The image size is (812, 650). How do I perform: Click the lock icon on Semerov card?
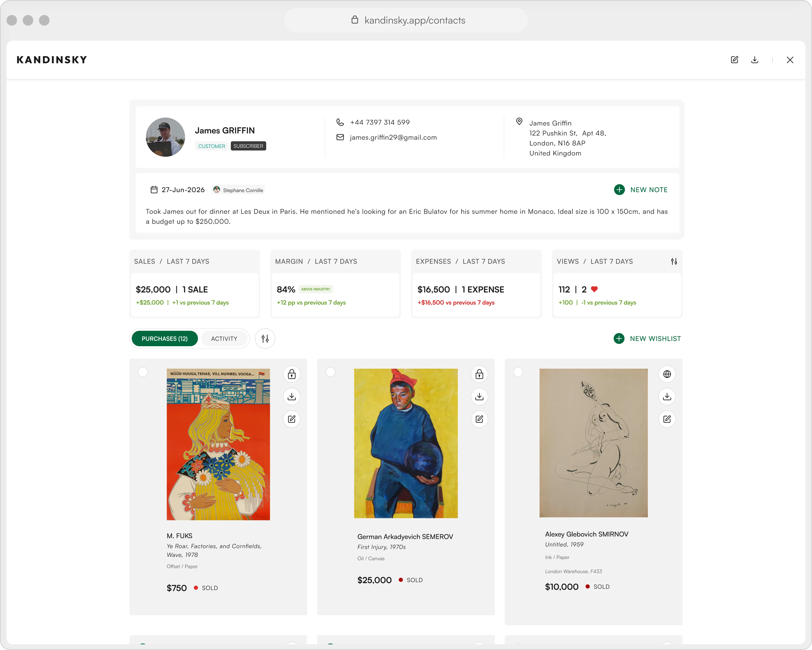coord(479,374)
